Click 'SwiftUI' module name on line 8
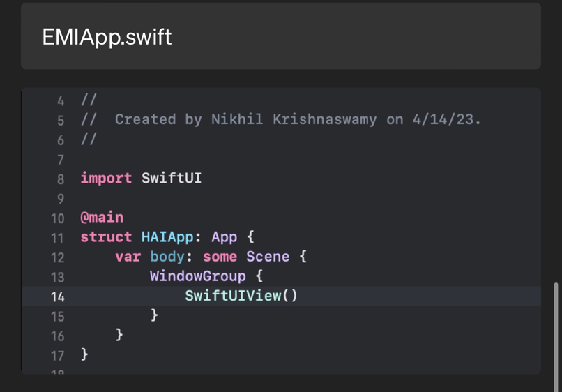The width and height of the screenshot is (562, 392). (x=172, y=178)
